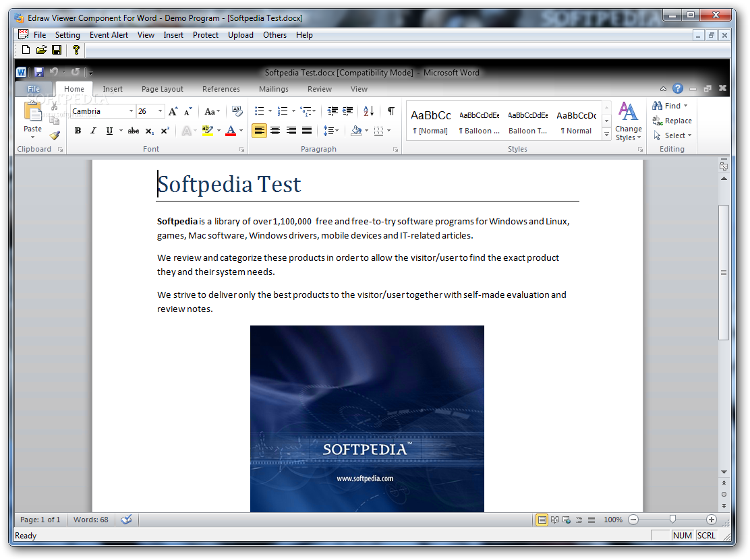Open the Line Spacing dropdown
The width and height of the screenshot is (750, 560).
coord(330,131)
